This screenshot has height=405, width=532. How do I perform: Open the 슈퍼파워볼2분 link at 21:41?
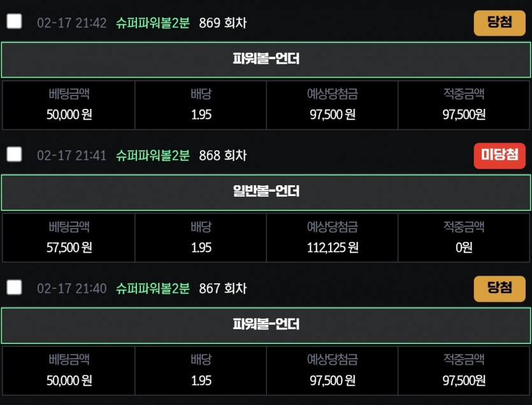click(153, 155)
